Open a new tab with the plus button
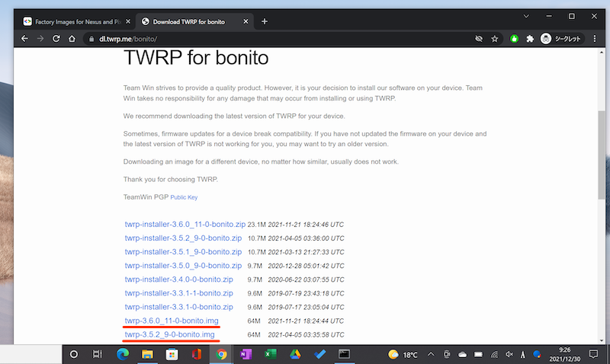The width and height of the screenshot is (610, 364). pos(265,21)
